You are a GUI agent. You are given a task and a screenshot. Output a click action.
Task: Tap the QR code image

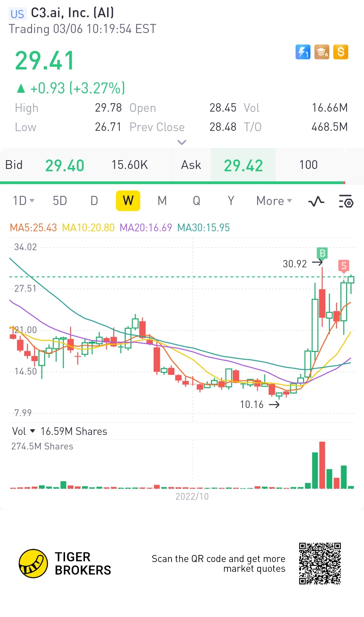tap(320, 563)
